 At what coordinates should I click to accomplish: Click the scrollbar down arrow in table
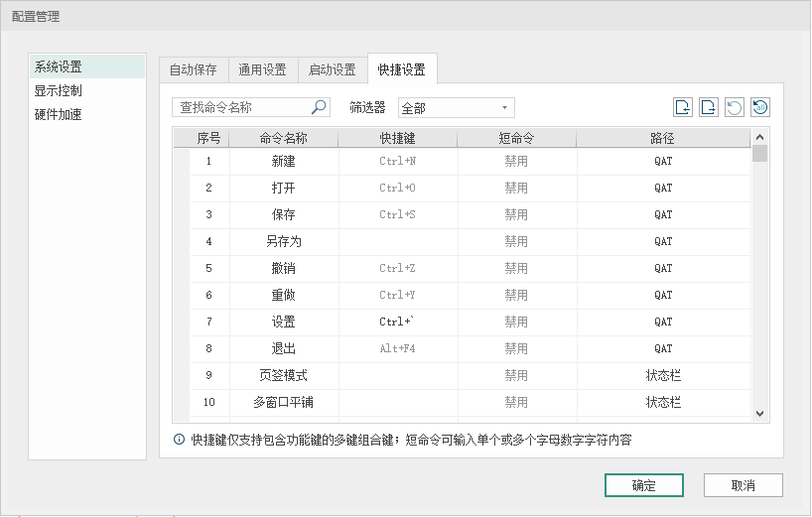[759, 414]
